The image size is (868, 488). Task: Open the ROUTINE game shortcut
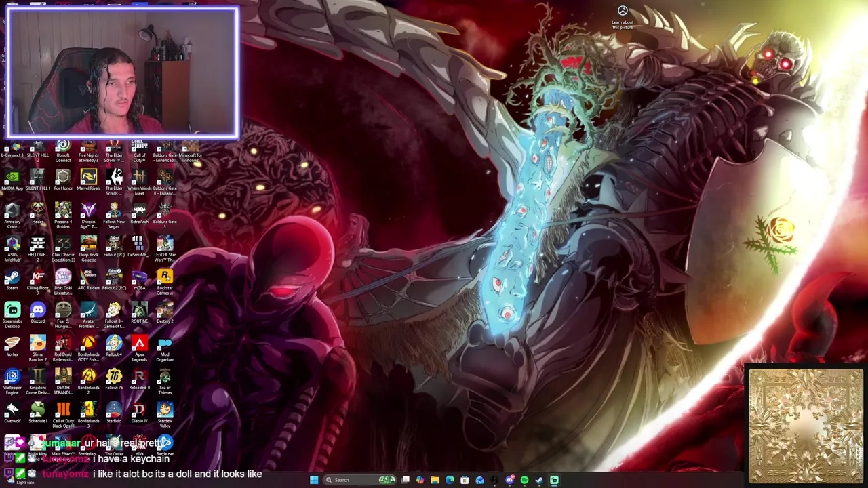click(139, 313)
